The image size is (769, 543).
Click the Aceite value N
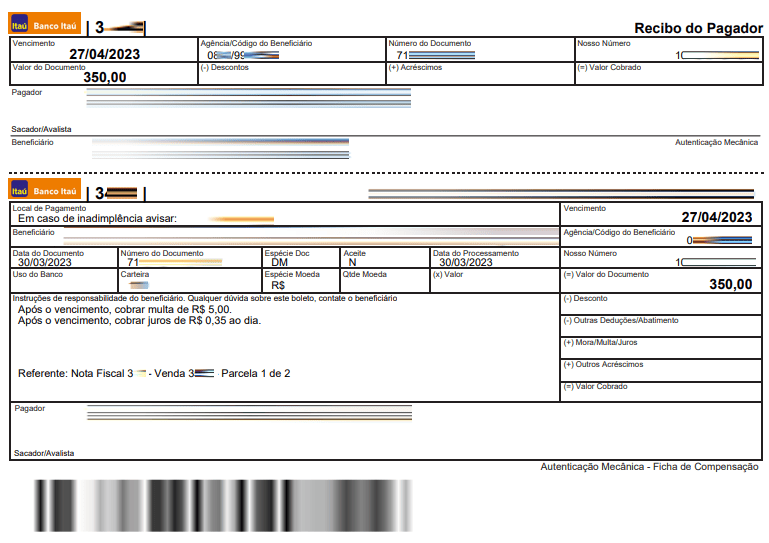click(352, 262)
